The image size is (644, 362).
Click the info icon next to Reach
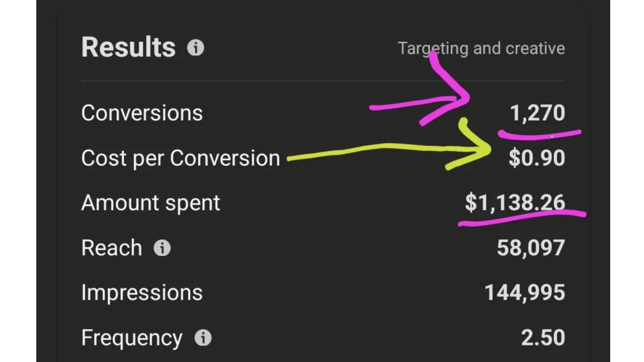162,248
